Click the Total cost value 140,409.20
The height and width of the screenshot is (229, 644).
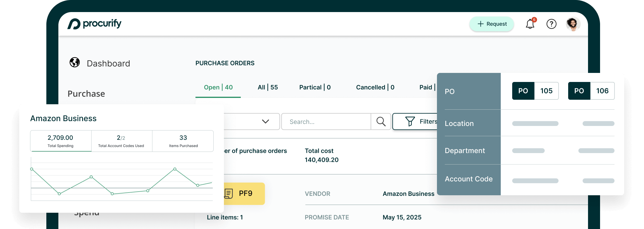point(322,160)
